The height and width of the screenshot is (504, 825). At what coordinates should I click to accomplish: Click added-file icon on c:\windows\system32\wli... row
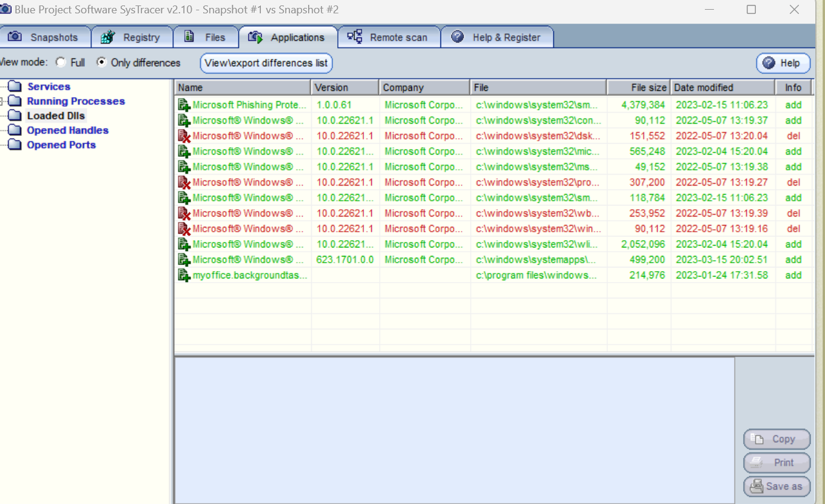[x=184, y=244]
